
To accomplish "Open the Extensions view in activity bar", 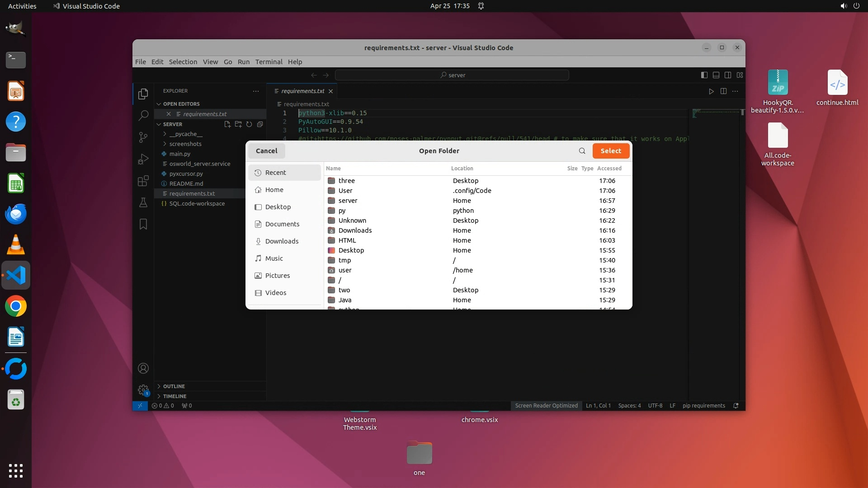I will point(143,181).
